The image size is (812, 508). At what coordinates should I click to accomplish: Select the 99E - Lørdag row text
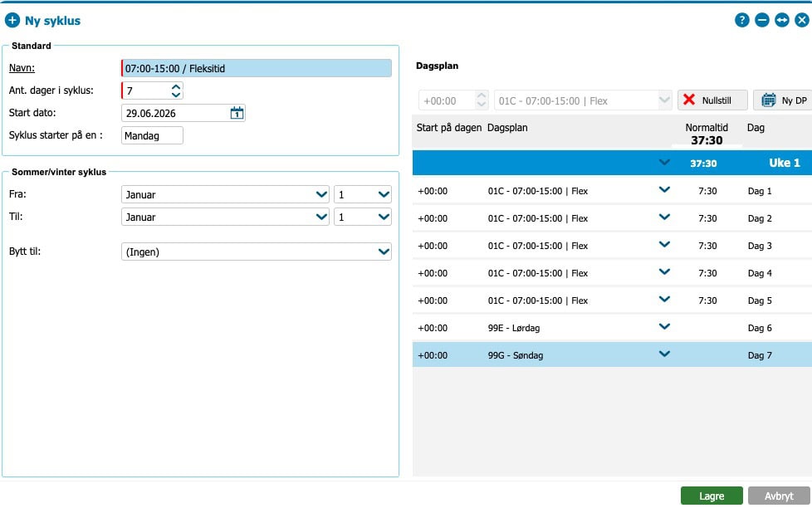(514, 329)
